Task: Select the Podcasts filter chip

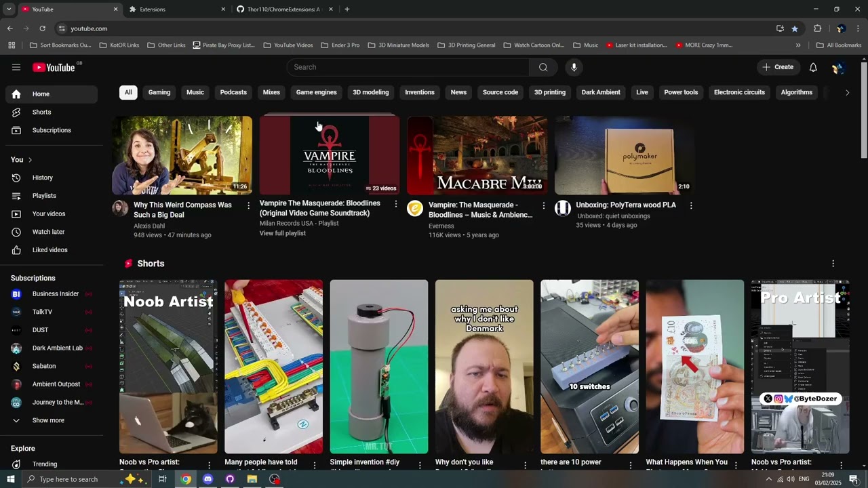Action: tap(233, 92)
